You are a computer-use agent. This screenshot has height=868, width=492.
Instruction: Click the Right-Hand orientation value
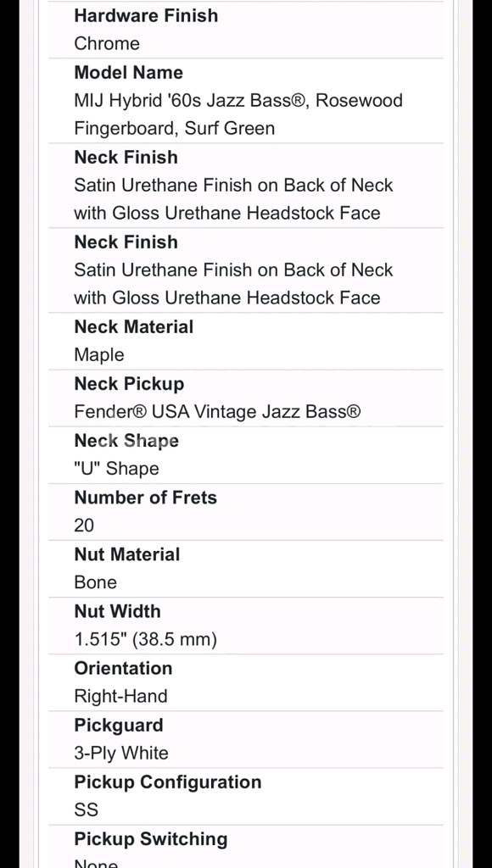coord(120,697)
